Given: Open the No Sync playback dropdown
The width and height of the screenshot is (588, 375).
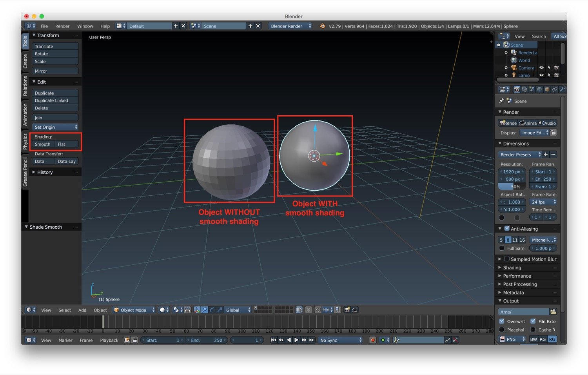Looking at the screenshot, I should pos(340,340).
